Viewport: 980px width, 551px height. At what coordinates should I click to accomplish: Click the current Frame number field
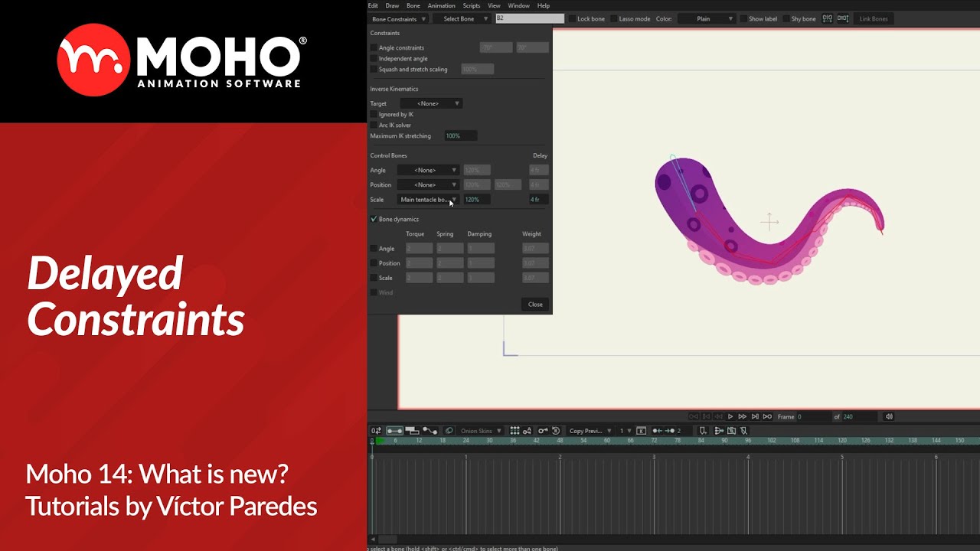[814, 417]
